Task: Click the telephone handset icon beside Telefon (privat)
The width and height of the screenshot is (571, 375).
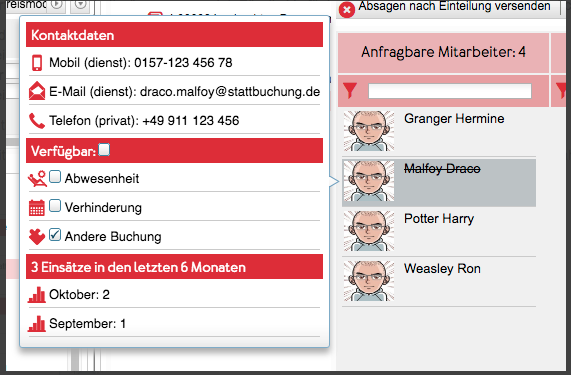Action: [x=37, y=121]
